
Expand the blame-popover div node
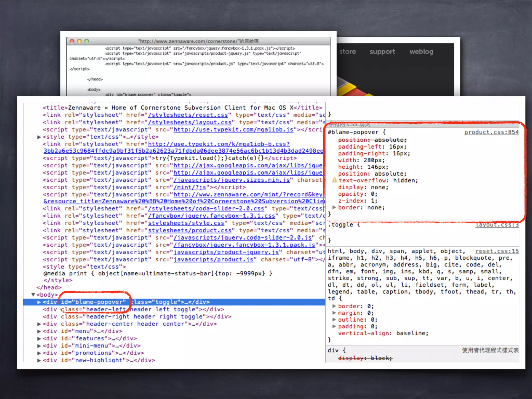click(39, 302)
